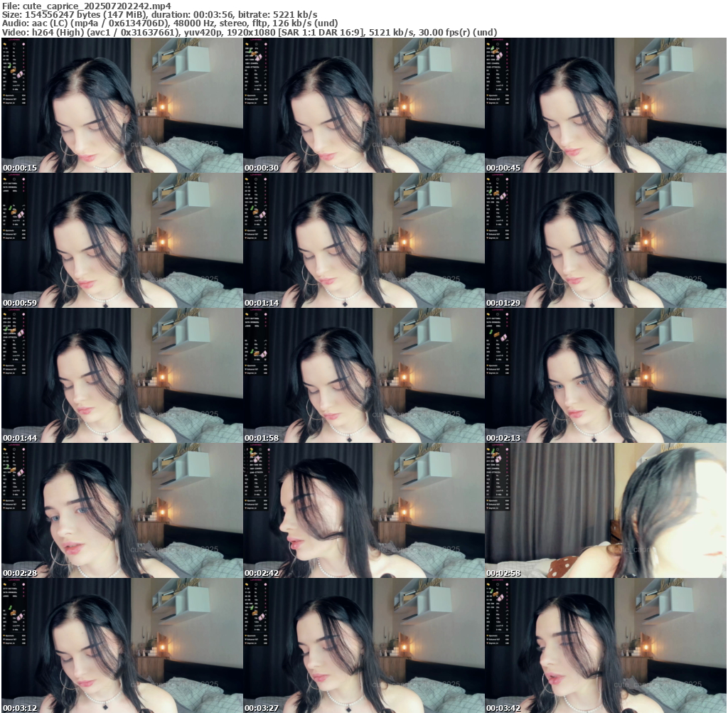
Task: Choose the blurred frame marked 00:02:58
Action: coord(606,510)
